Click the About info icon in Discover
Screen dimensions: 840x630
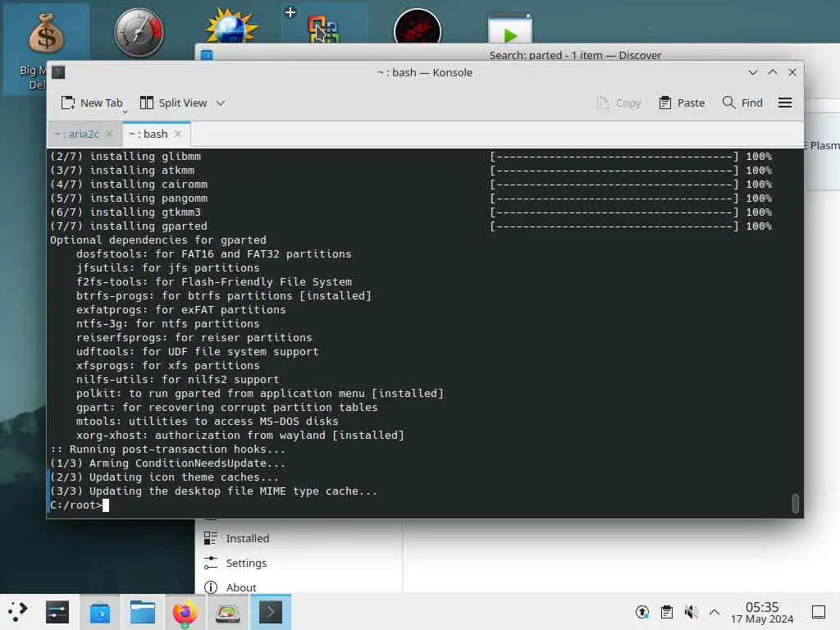pyautogui.click(x=211, y=587)
